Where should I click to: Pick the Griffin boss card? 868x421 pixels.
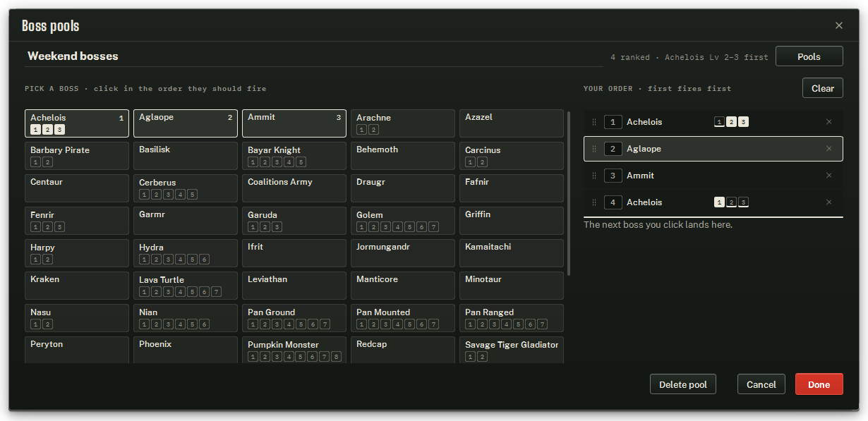[x=512, y=221]
